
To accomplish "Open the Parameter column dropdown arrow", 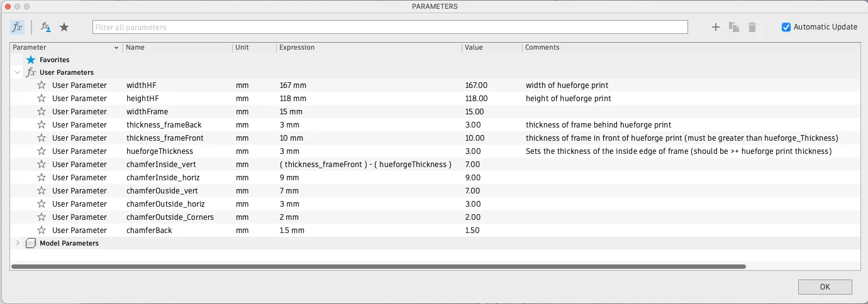I will [116, 48].
